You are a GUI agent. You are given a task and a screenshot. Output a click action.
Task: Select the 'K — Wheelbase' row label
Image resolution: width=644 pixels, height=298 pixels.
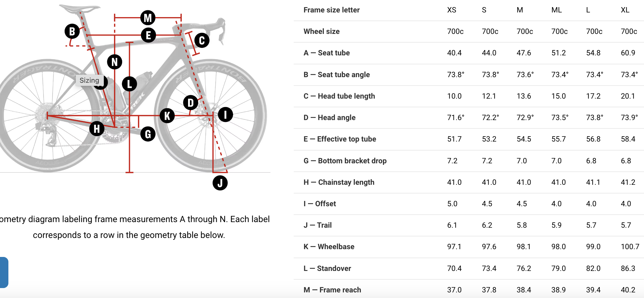click(329, 247)
